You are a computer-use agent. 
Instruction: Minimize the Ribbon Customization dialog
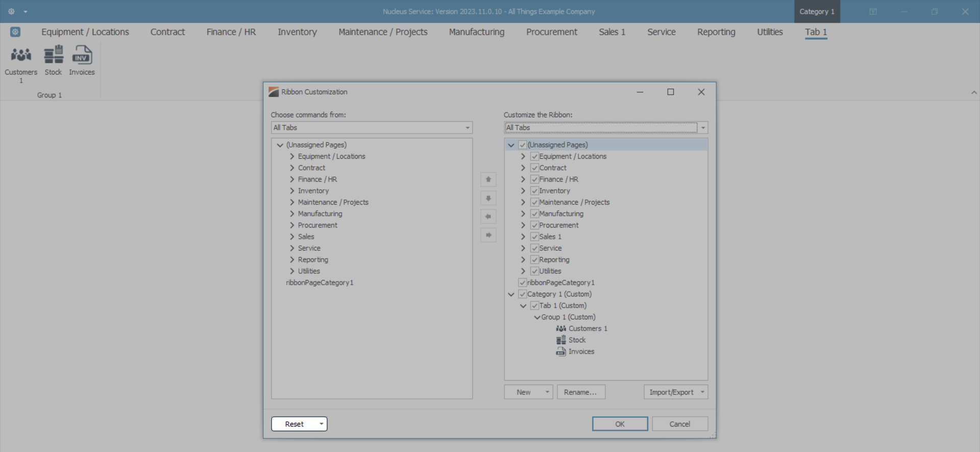click(x=640, y=92)
